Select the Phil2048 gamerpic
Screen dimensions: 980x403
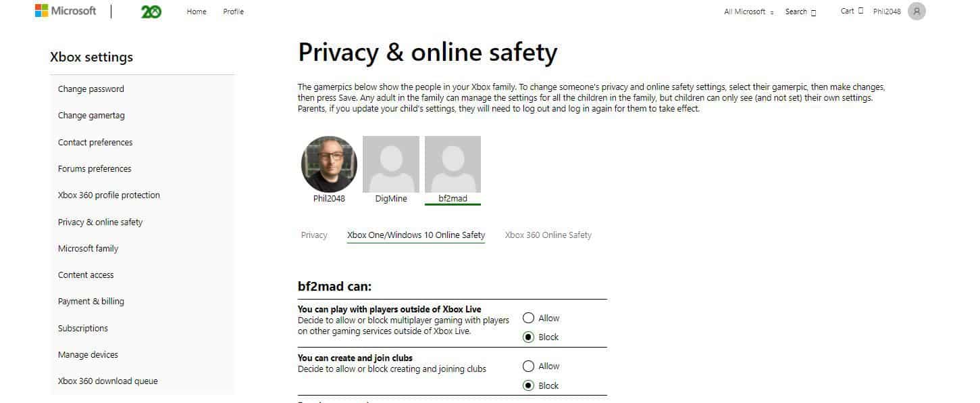tap(329, 164)
